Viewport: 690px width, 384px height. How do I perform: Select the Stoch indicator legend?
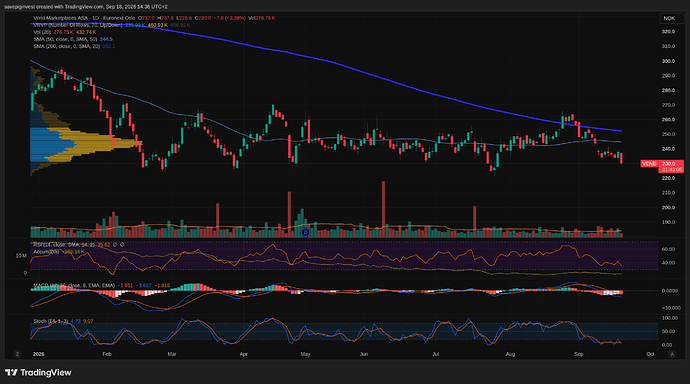[63, 321]
